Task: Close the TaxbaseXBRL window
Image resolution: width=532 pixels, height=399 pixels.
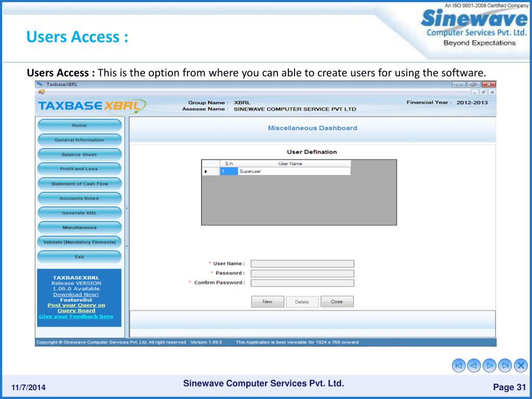Action: coord(488,85)
